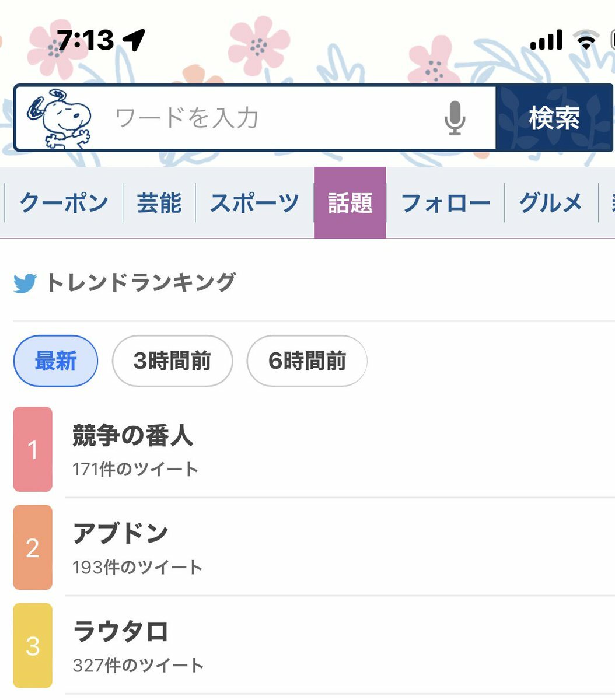The width and height of the screenshot is (615, 700).
Task: Select the 6時間前 time filter
Action: pyautogui.click(x=307, y=361)
